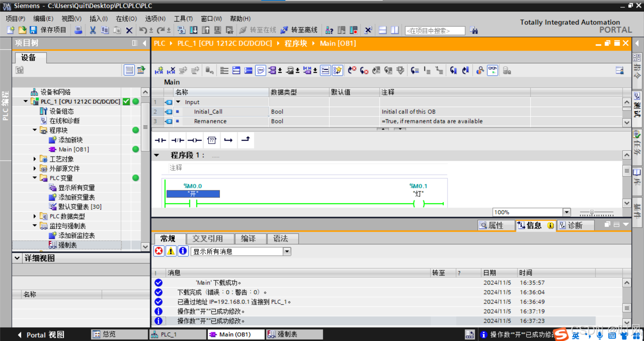Toggle network comments icon in editor toolbar
The image size is (644, 341).
(x=260, y=70)
